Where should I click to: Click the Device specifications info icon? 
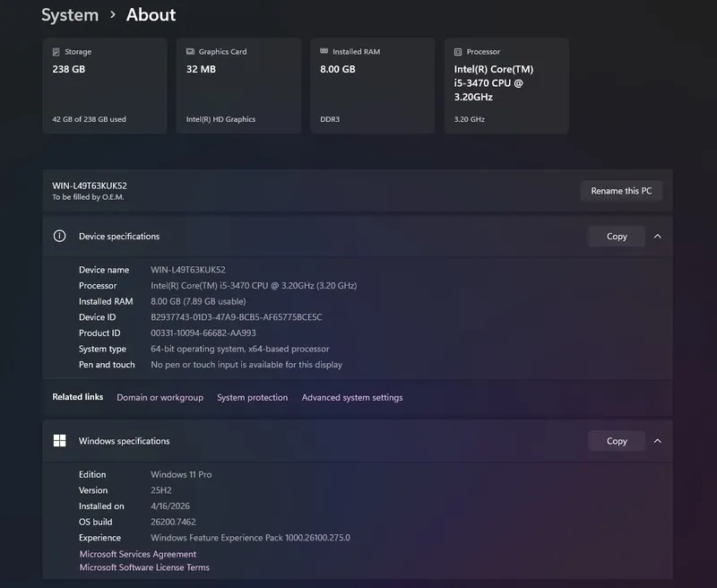coord(59,236)
